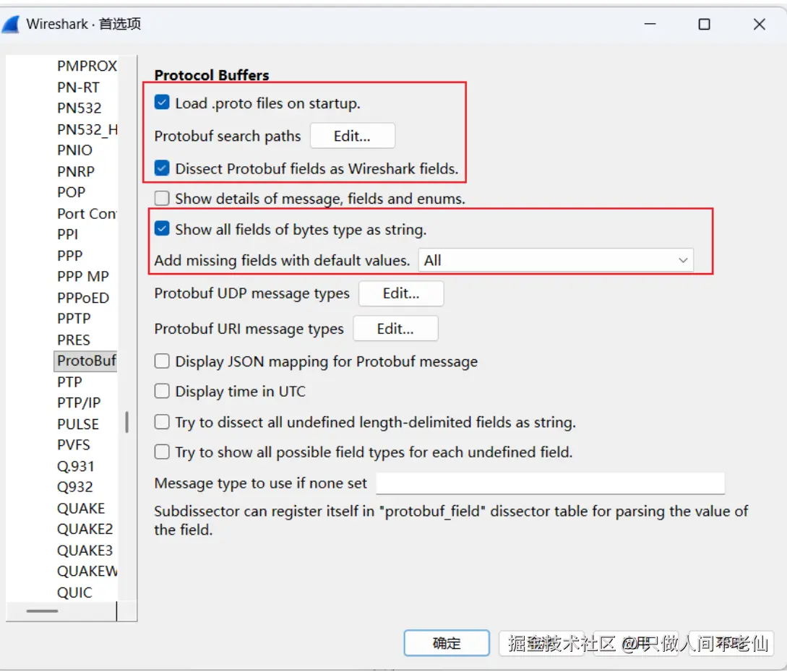Open Add missing fields default values dropdown
787x672 pixels.
[x=556, y=260]
